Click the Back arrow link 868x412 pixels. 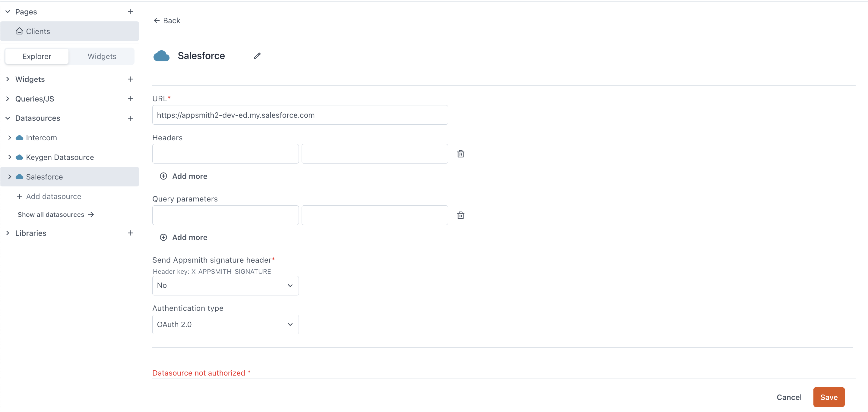click(x=167, y=20)
